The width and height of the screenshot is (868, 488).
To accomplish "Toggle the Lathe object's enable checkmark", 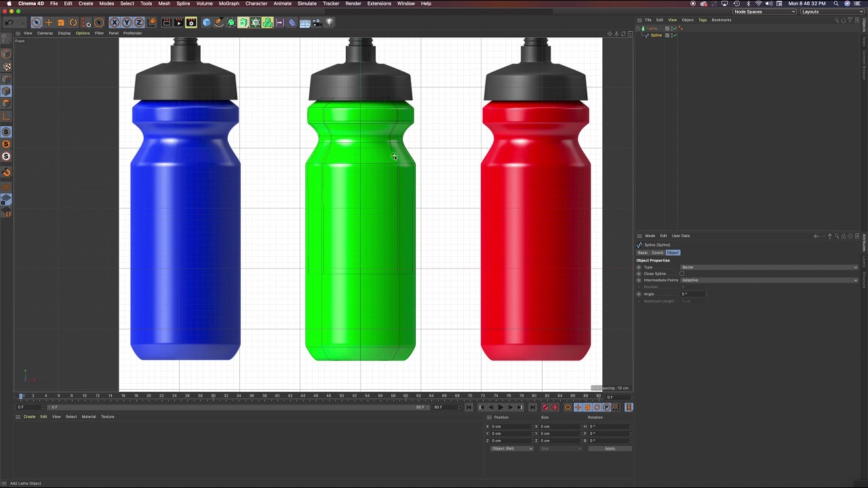I will tap(675, 28).
